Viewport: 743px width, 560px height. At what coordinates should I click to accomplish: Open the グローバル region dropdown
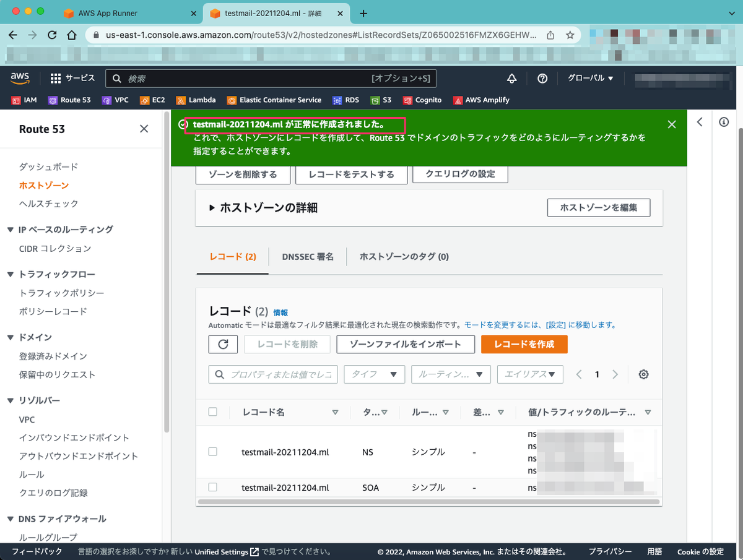coord(590,79)
